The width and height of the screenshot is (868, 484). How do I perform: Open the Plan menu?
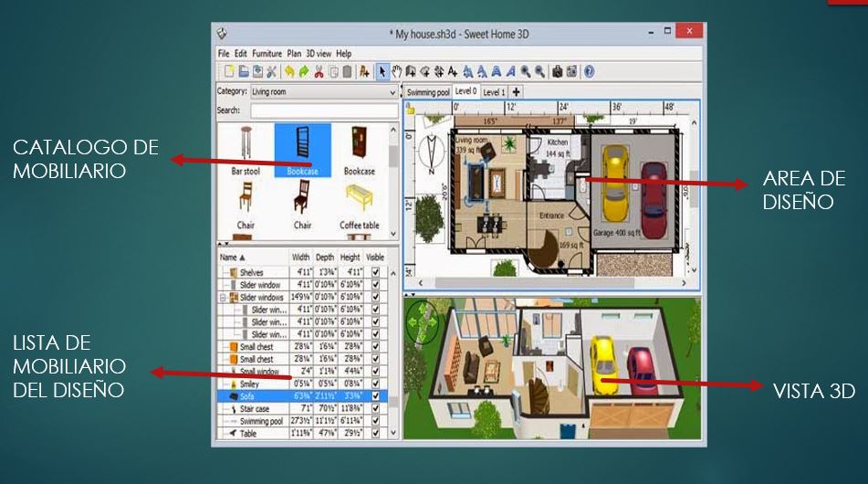(x=294, y=54)
